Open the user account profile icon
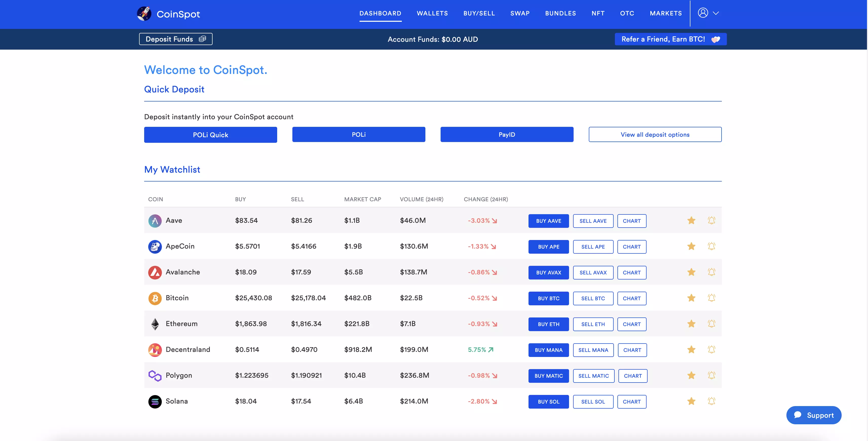 pos(703,13)
